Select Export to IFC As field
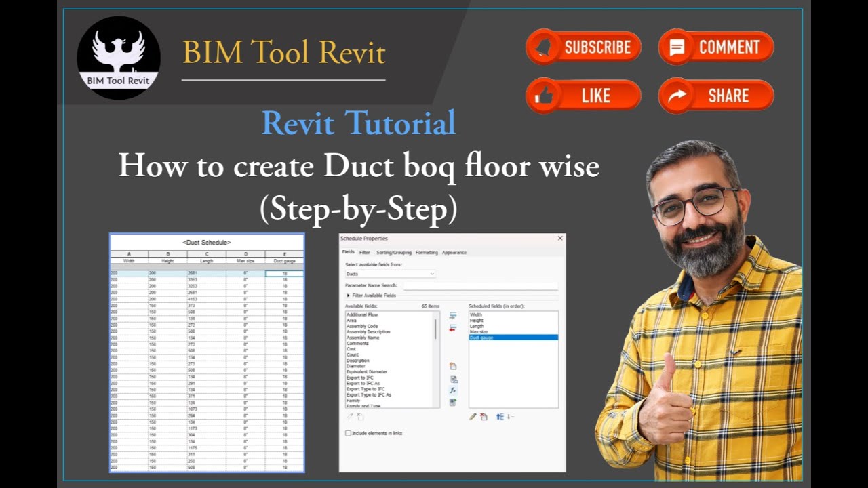The width and height of the screenshot is (868, 488). click(363, 383)
